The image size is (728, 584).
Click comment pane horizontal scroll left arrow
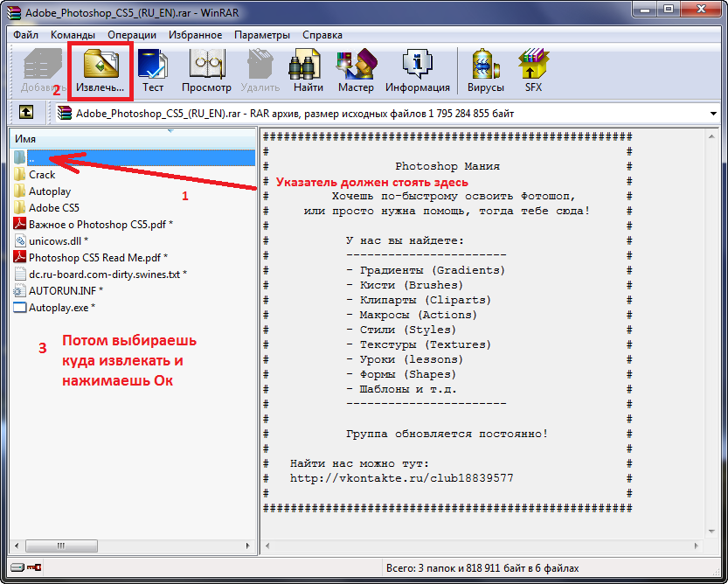click(267, 546)
